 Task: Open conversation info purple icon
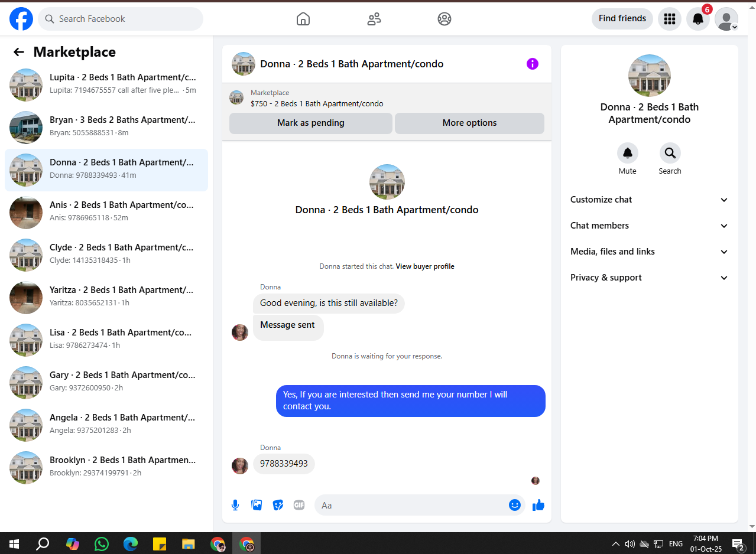pyautogui.click(x=533, y=64)
